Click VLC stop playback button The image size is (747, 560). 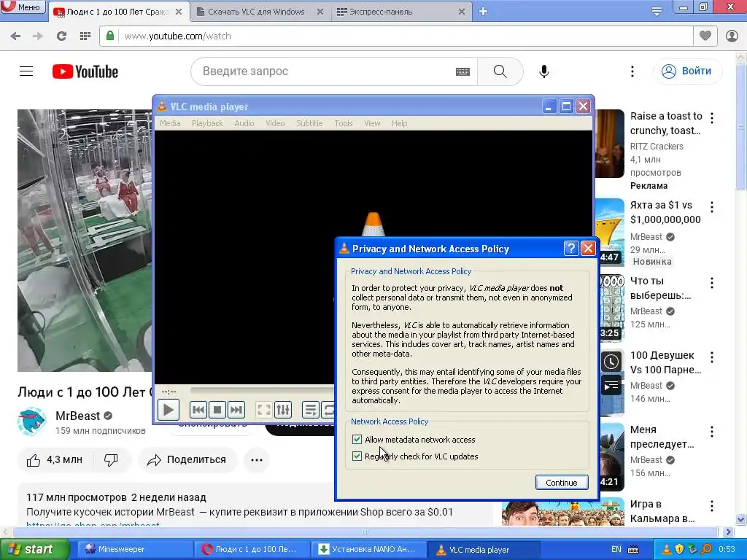point(217,410)
